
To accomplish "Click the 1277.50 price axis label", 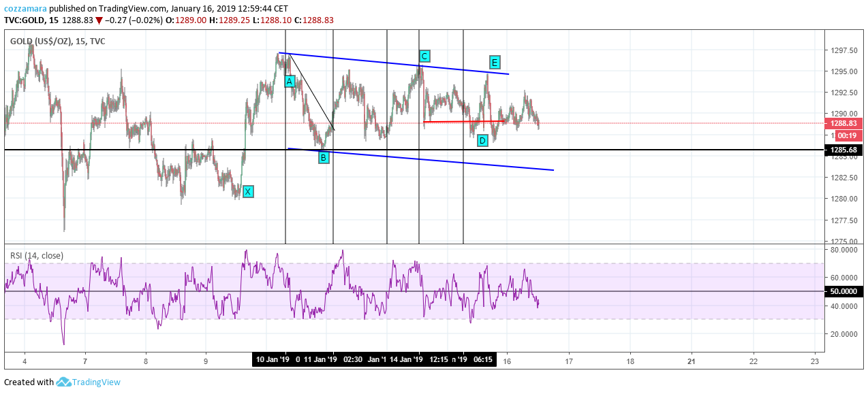I will tap(845, 220).
